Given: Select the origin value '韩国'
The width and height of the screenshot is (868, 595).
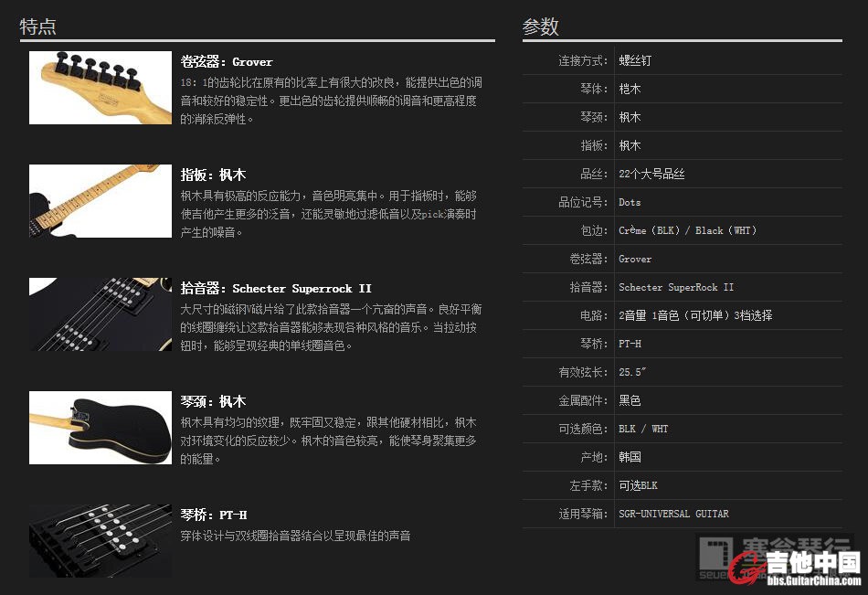Looking at the screenshot, I should [630, 457].
